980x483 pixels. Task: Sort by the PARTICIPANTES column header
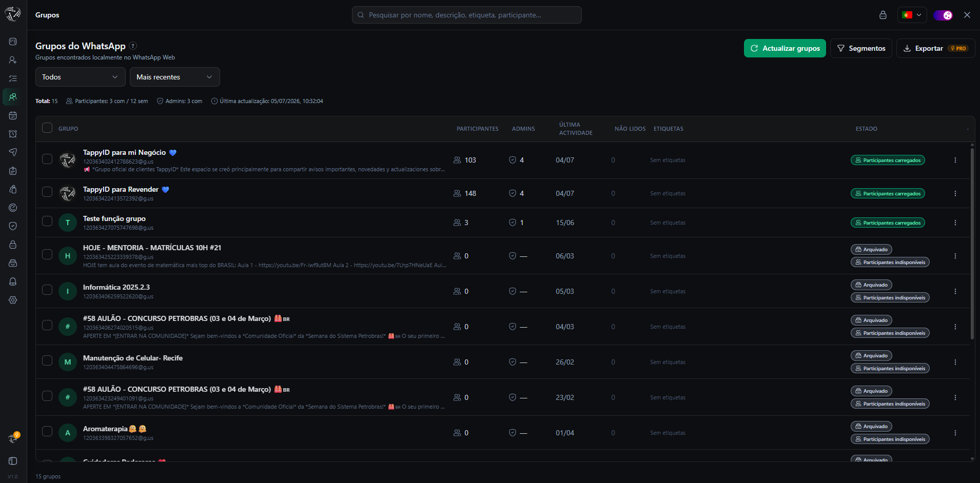[477, 129]
